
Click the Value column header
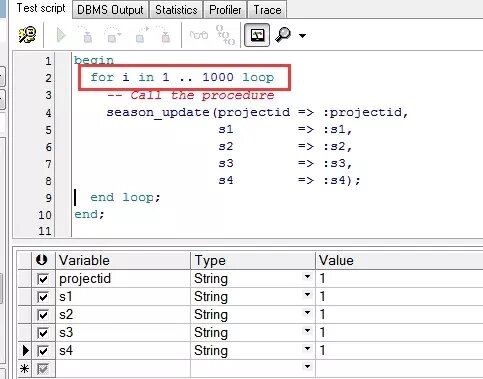pyautogui.click(x=399, y=260)
